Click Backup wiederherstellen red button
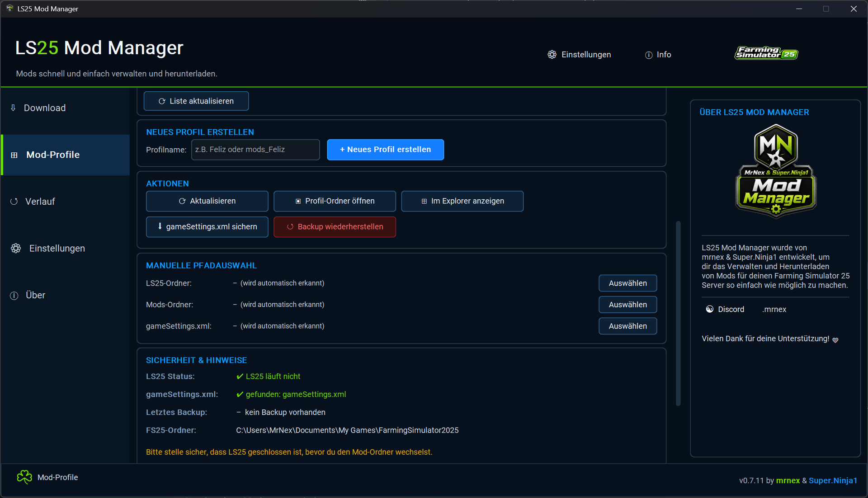The width and height of the screenshot is (868, 498). 335,227
